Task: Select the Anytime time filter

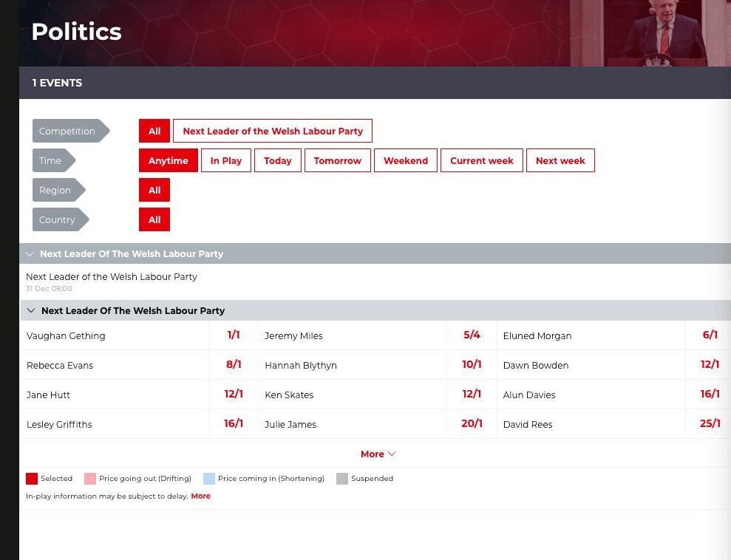Action: pyautogui.click(x=169, y=160)
